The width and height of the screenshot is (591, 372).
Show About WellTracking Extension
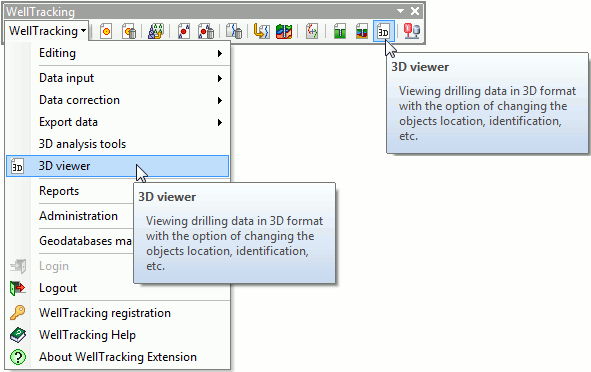[117, 357]
